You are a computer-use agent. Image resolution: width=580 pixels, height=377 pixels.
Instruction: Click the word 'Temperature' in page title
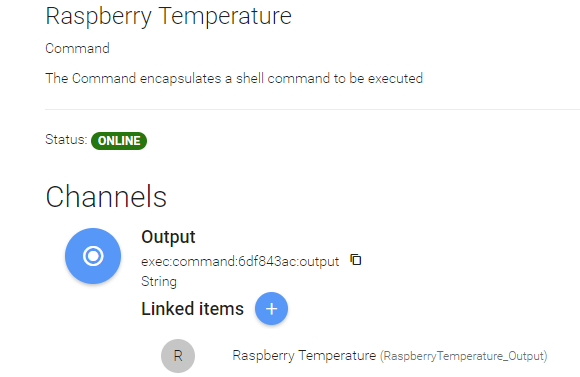click(225, 16)
